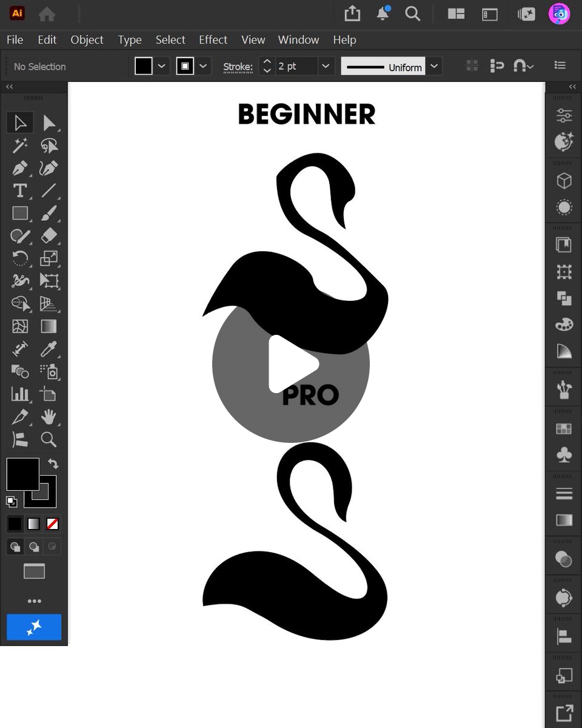Viewport: 582px width, 728px height.
Task: Open the Swatches panel palette icon
Action: click(564, 325)
